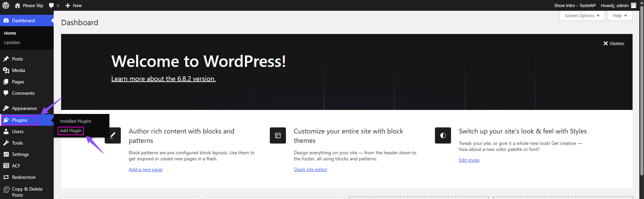644x199 pixels.
Task: Open the Media menu
Action: (x=18, y=70)
